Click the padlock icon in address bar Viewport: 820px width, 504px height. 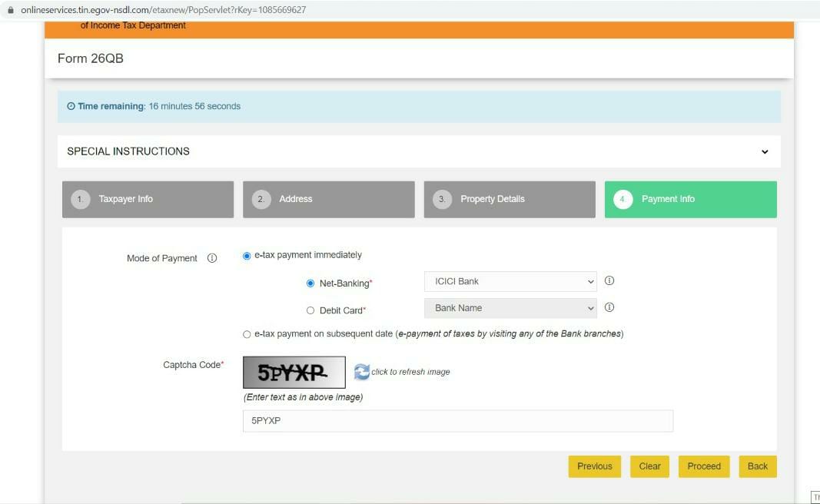coord(10,10)
